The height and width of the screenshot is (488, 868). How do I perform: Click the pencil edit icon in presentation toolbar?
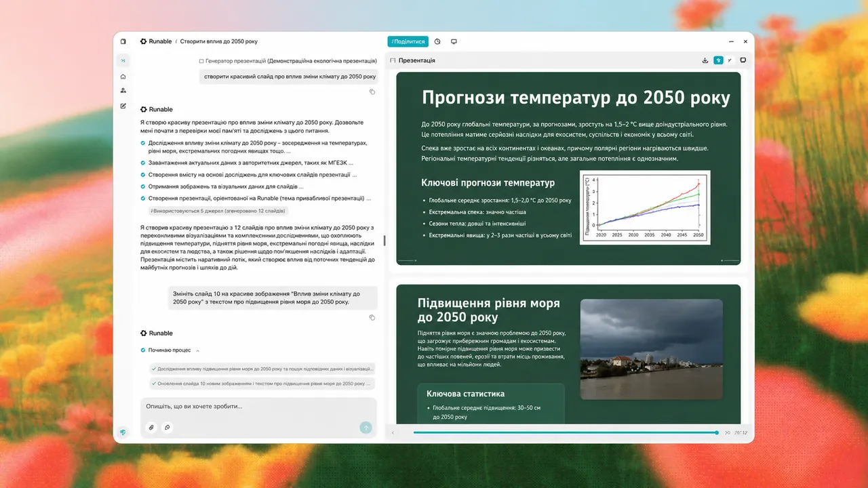[730, 60]
